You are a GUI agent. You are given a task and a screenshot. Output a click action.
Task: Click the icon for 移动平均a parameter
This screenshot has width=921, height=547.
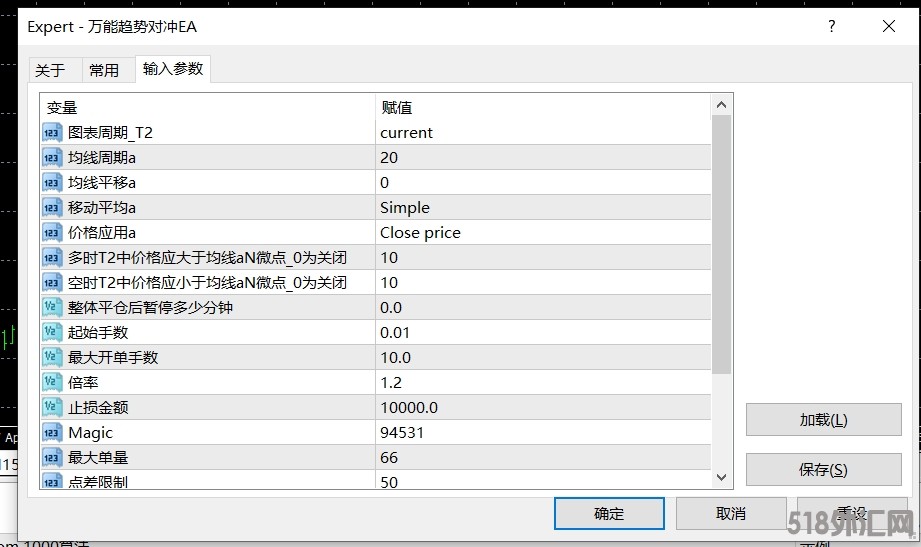(53, 208)
